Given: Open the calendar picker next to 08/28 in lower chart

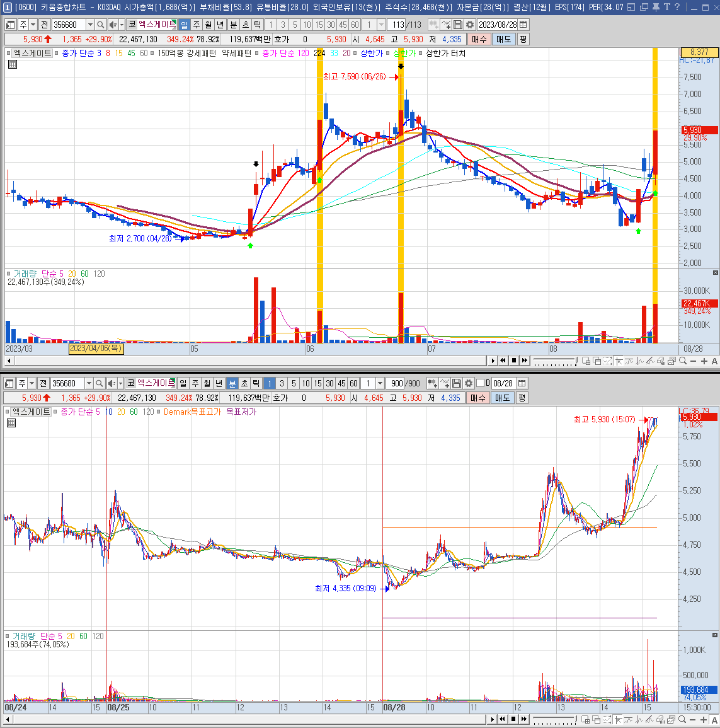Looking at the screenshot, I should click(x=522, y=383).
